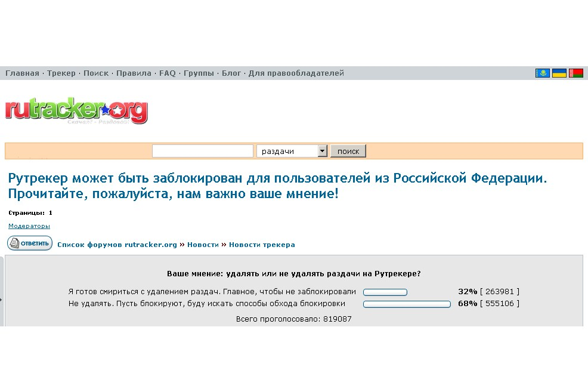Viewport: 588px width, 392px height.
Task: Click the Ukraine flag icon
Action: [559, 73]
